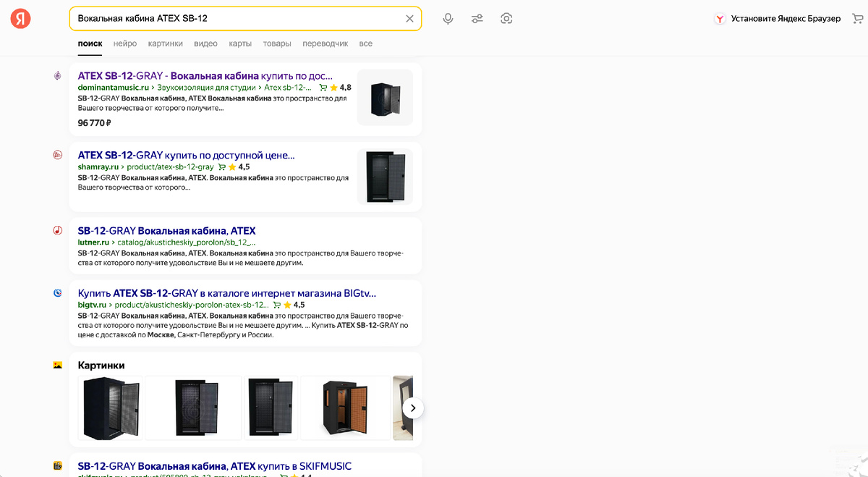Viewport: 868px width, 477px height.
Task: Click the SKIFMUSIC result favicon
Action: pos(57,466)
